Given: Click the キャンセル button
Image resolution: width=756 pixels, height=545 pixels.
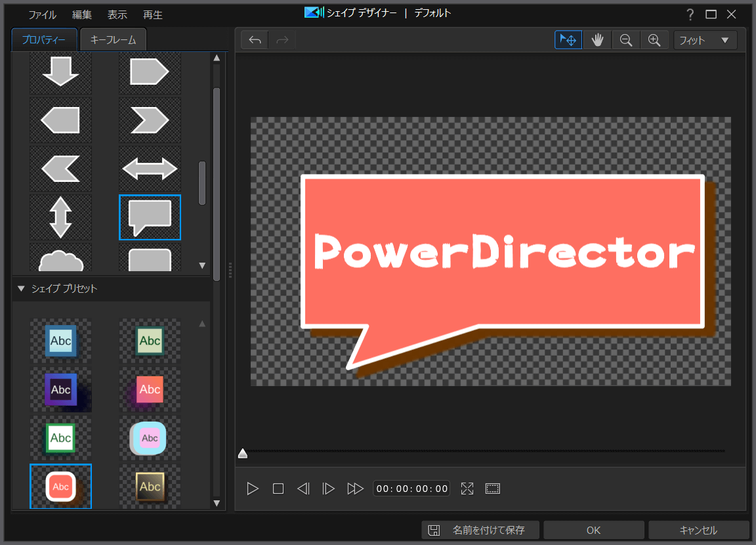Looking at the screenshot, I should coord(699,530).
